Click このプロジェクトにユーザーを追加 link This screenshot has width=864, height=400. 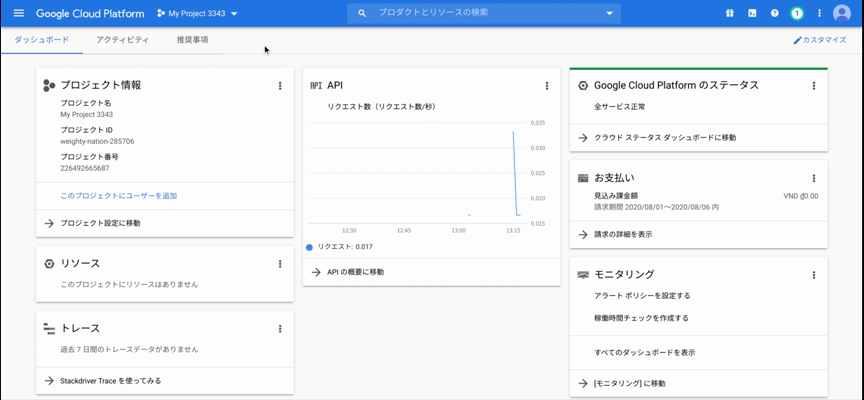click(118, 196)
